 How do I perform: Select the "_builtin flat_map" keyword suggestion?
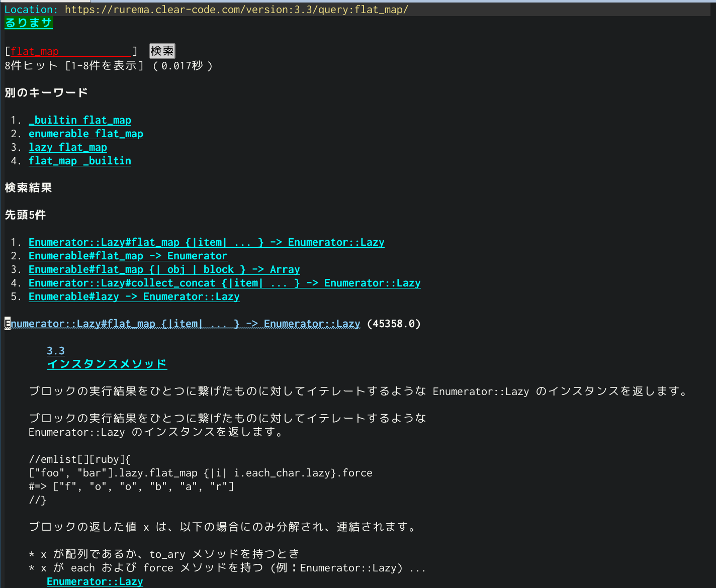click(80, 120)
